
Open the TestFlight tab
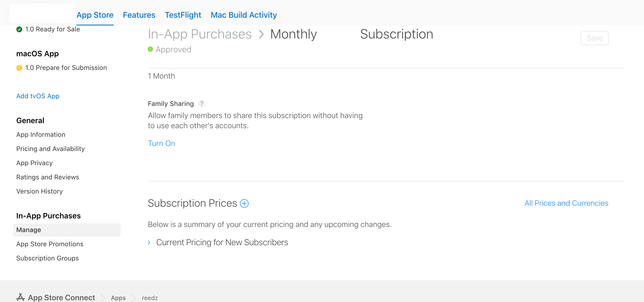[x=183, y=15]
